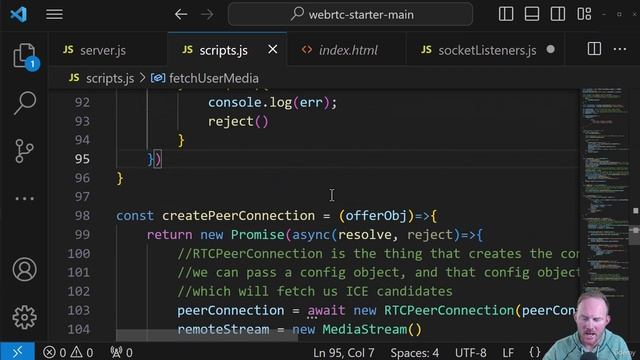640x360 pixels.
Task: Show additional views ellipsis in activity bar
Action: 24,199
